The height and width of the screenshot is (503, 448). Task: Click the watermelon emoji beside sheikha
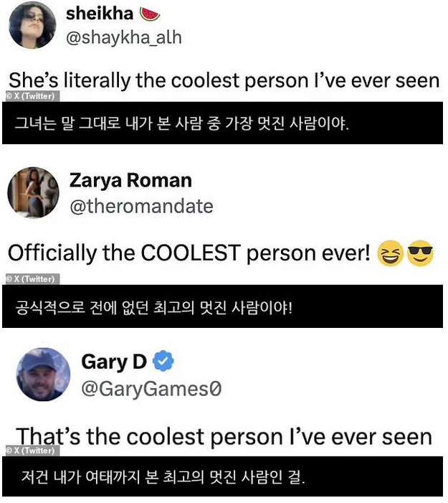pyautogui.click(x=150, y=14)
